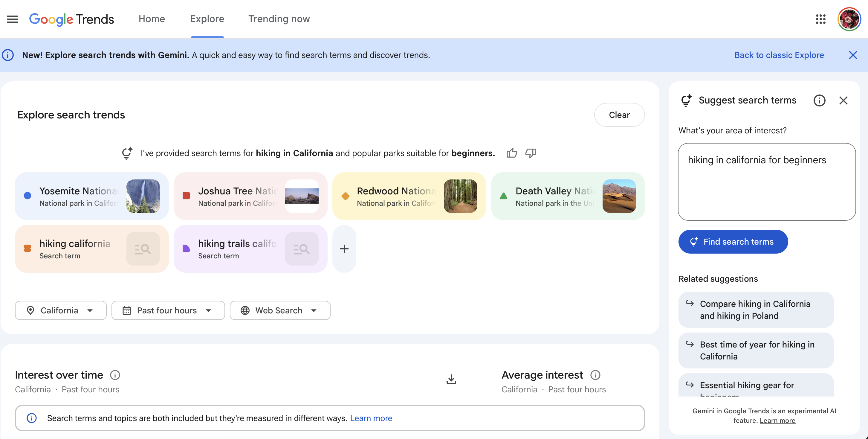
Task: Expand the Past four hours dropdown
Action: tap(168, 310)
